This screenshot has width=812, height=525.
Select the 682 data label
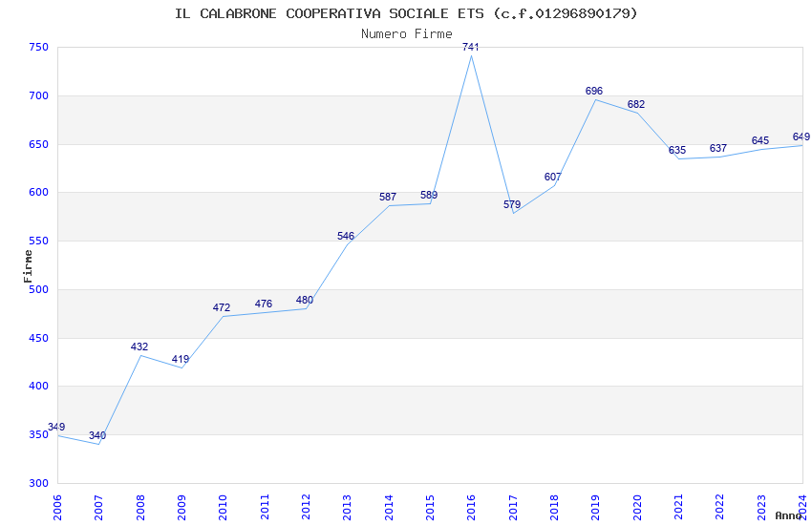tap(636, 104)
